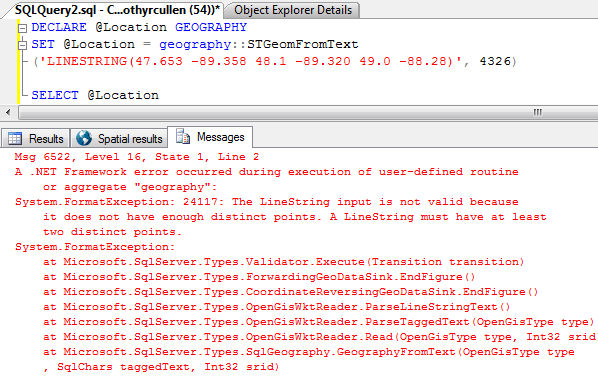Click the editor horizontal scrollbar thumb

click(308, 112)
